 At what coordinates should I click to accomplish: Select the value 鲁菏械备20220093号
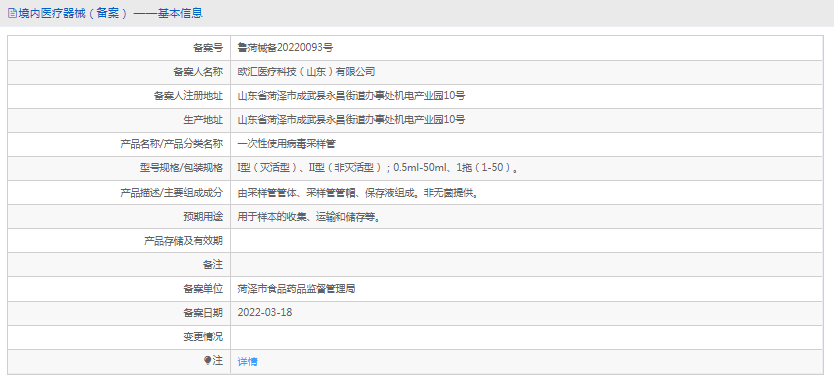286,48
